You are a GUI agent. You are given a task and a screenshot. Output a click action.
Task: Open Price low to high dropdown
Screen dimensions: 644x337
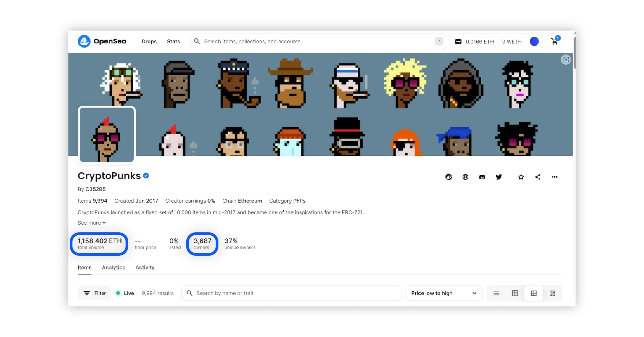pyautogui.click(x=444, y=293)
